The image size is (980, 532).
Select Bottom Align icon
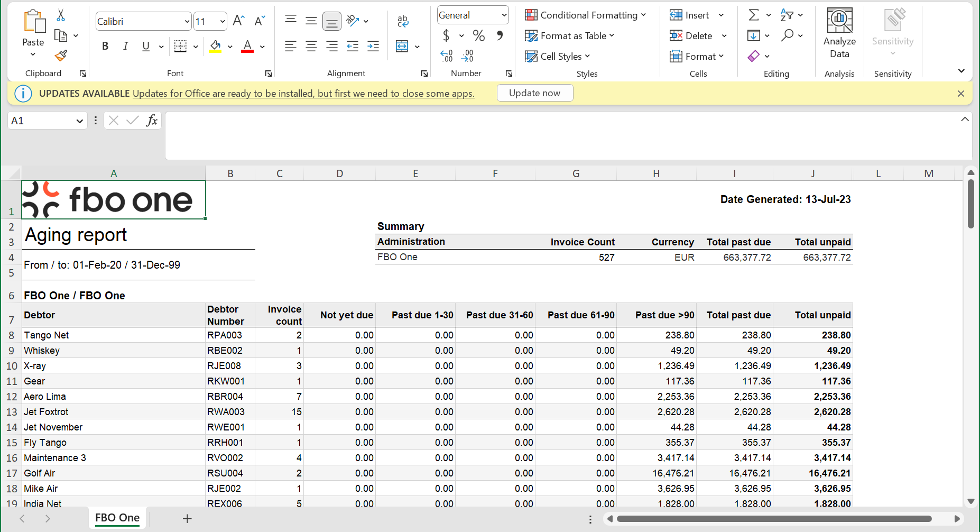click(332, 21)
